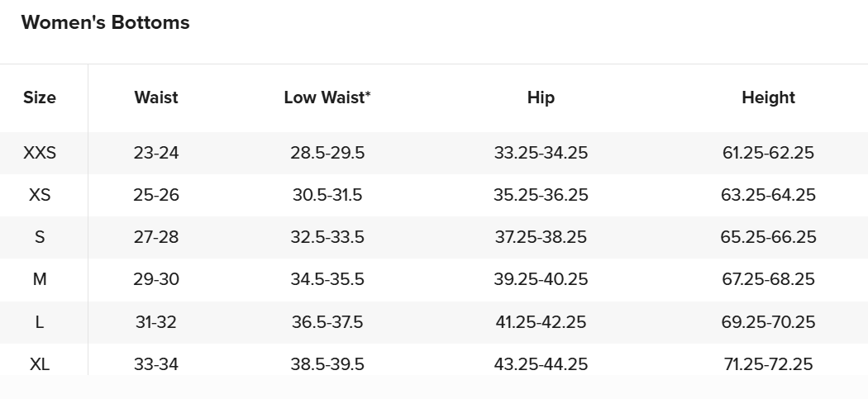Click the M size row label
Image resolution: width=868 pixels, height=399 pixels.
click(40, 279)
